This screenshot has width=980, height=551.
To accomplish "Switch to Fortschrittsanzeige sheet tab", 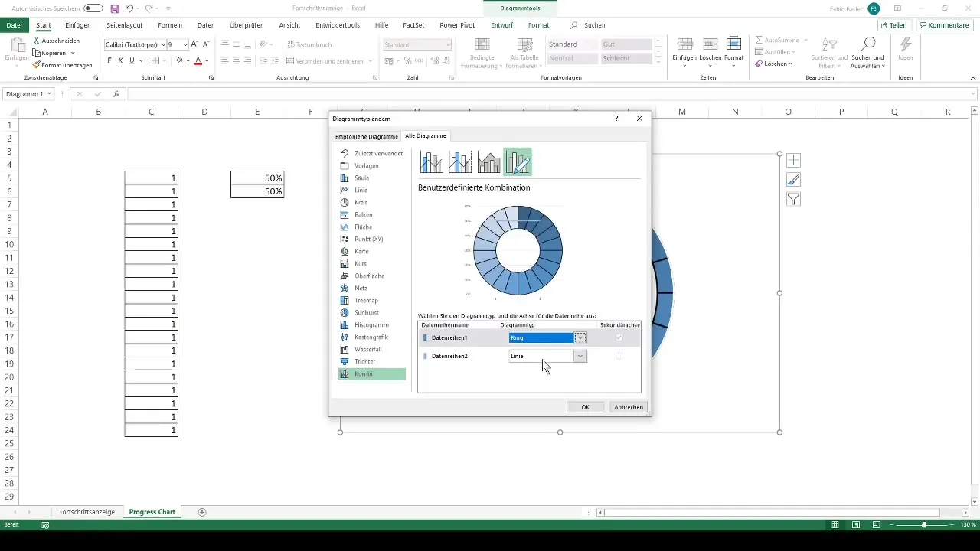I will 87,512.
